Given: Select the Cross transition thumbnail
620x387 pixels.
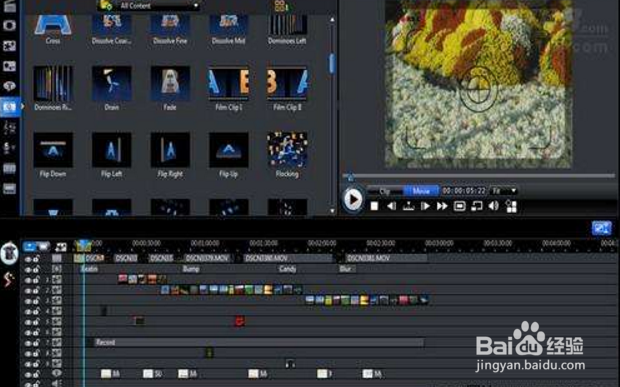Looking at the screenshot, I should [53, 25].
